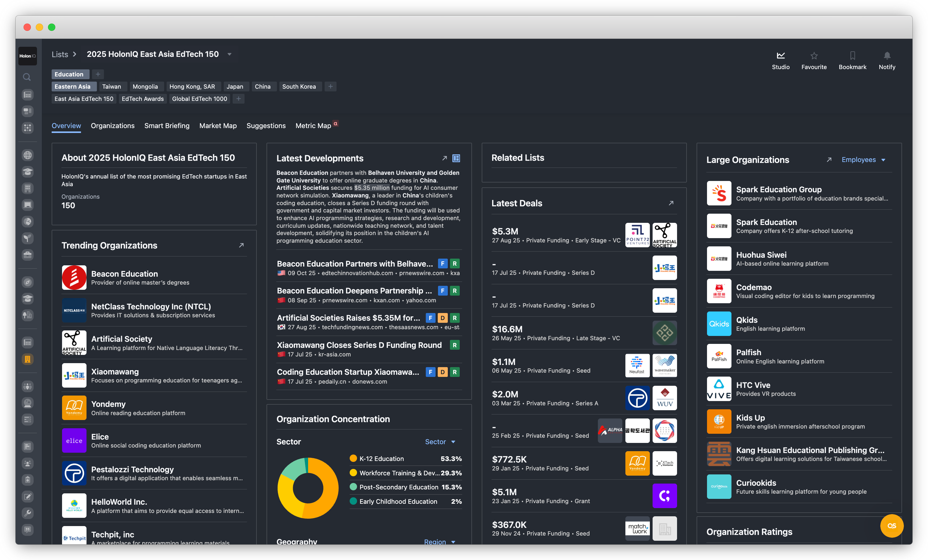Click the HolonIQ logo home icon

point(28,56)
